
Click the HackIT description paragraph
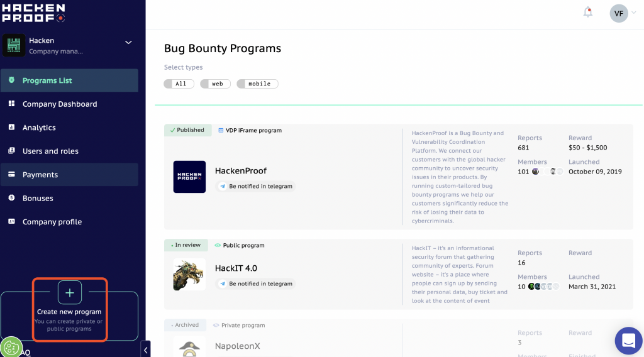[460, 275]
